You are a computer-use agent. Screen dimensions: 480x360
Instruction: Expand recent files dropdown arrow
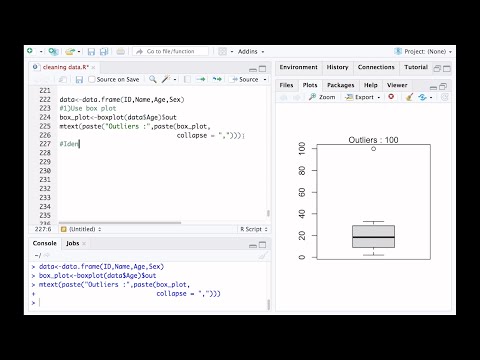pyautogui.click(x=79, y=52)
